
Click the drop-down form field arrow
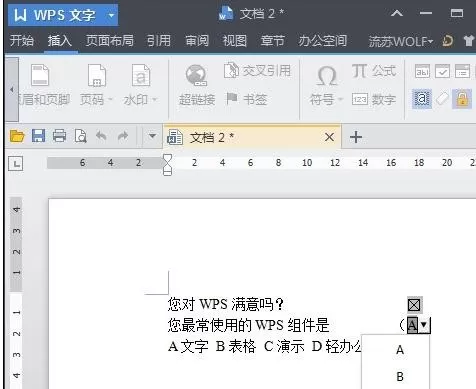click(x=424, y=325)
